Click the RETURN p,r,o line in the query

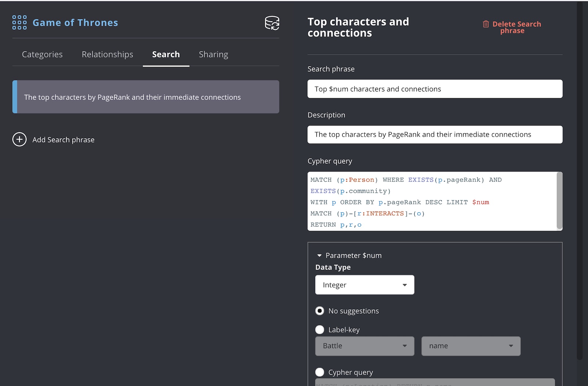tap(336, 225)
